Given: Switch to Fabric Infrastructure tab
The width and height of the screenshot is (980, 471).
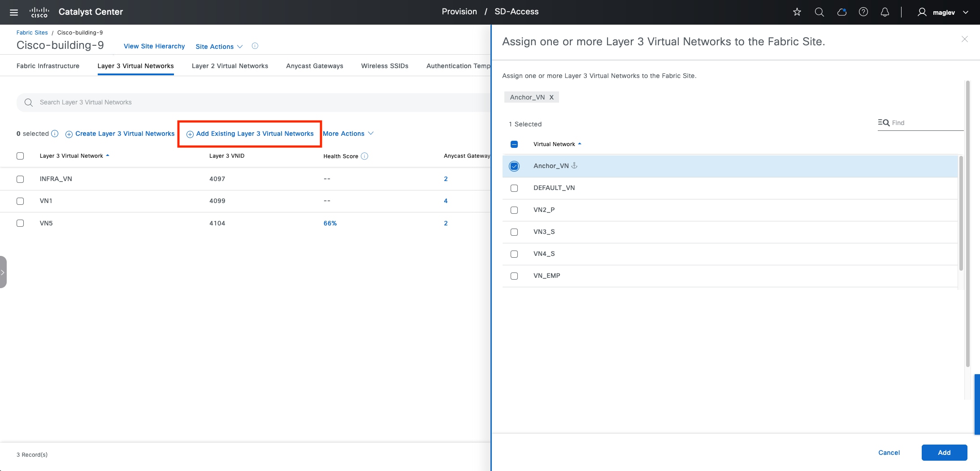Looking at the screenshot, I should tap(48, 66).
